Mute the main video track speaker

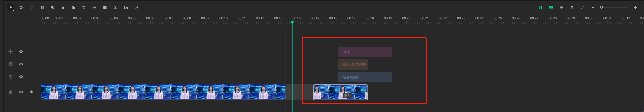click(31, 92)
